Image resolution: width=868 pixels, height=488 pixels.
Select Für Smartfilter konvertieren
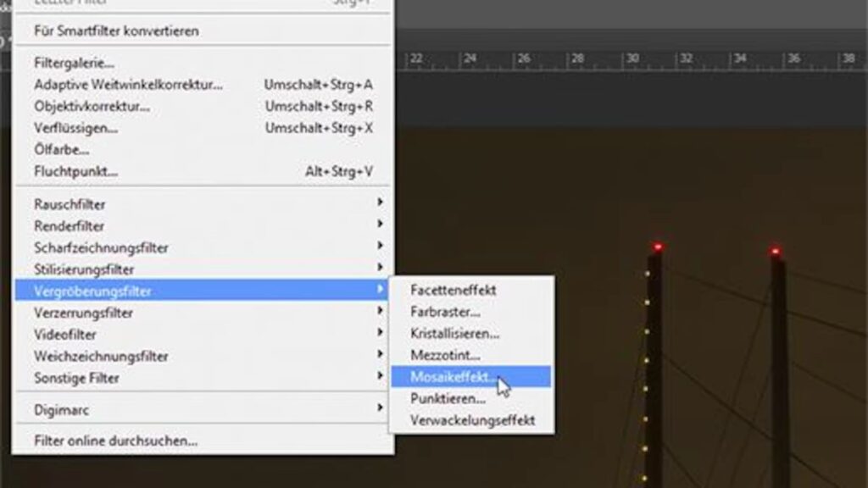[x=116, y=31]
